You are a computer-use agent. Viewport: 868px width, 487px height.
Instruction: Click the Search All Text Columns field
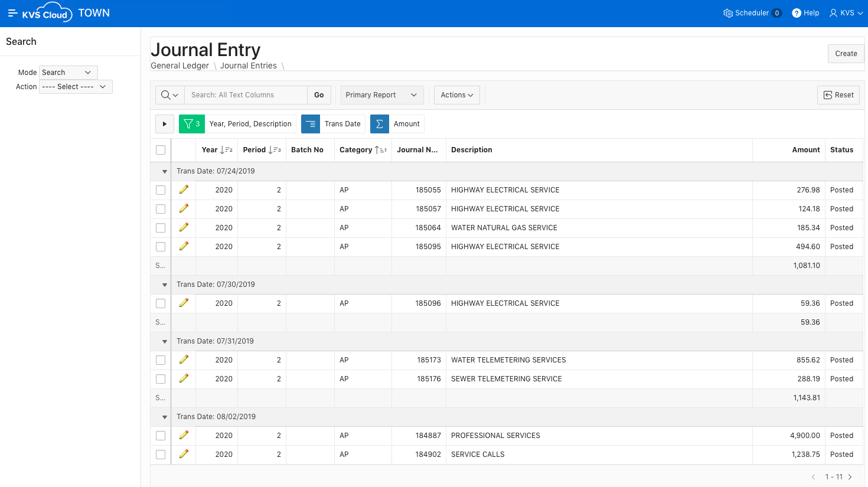coord(246,95)
